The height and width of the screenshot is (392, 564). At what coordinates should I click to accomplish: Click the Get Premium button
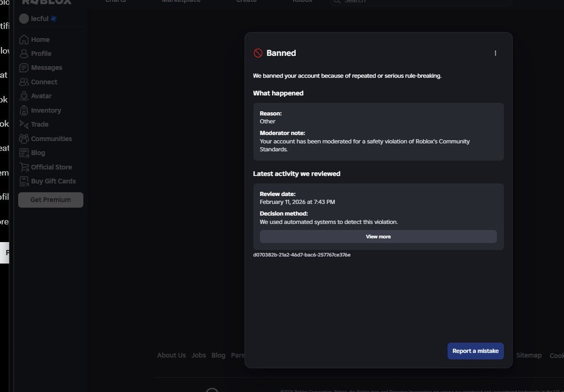51,200
